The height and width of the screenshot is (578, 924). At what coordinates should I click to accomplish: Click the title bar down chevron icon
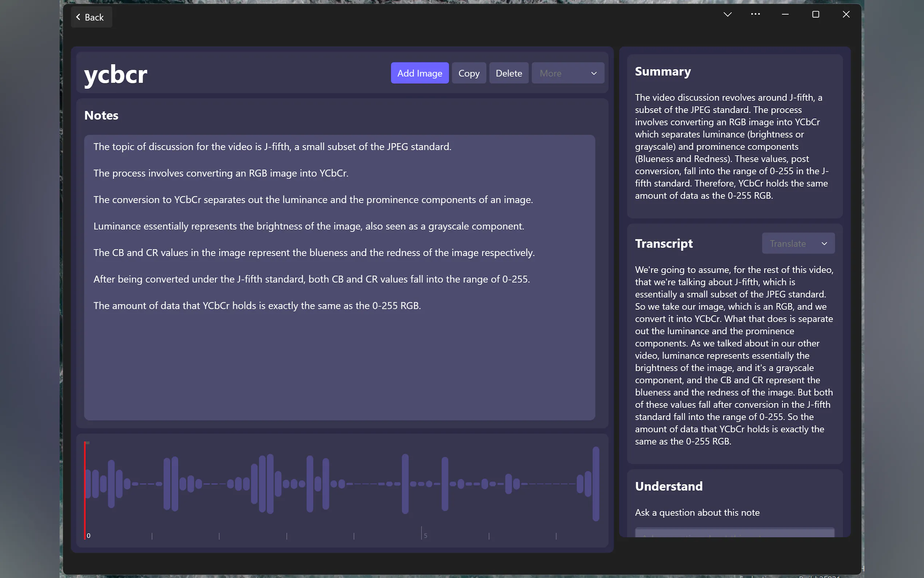727,15
